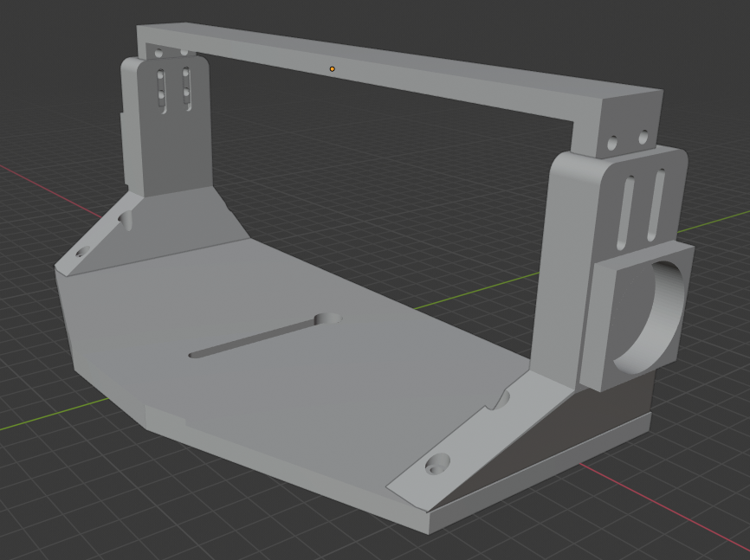The height and width of the screenshot is (560, 750).
Task: Select the large circular bore on right bracket
Action: pos(649,318)
